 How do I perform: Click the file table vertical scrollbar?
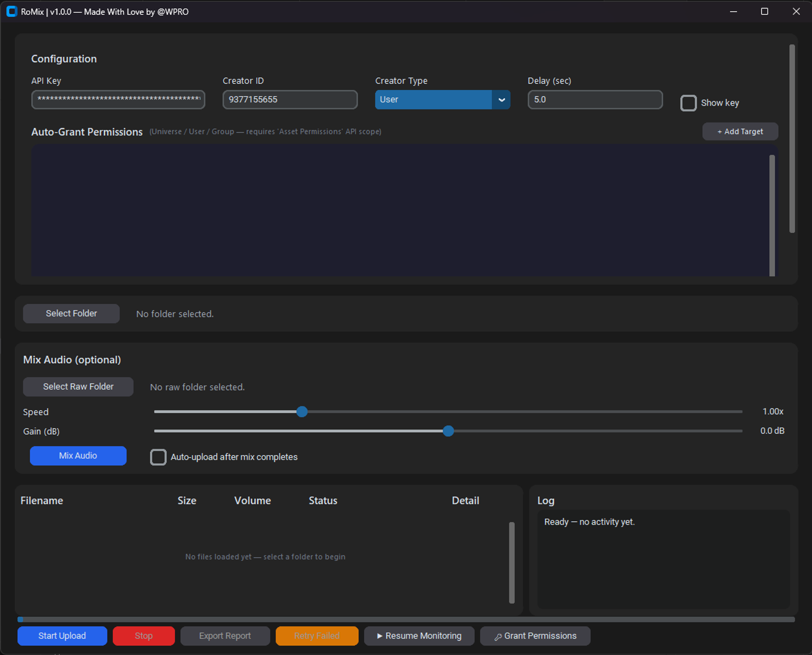512,563
